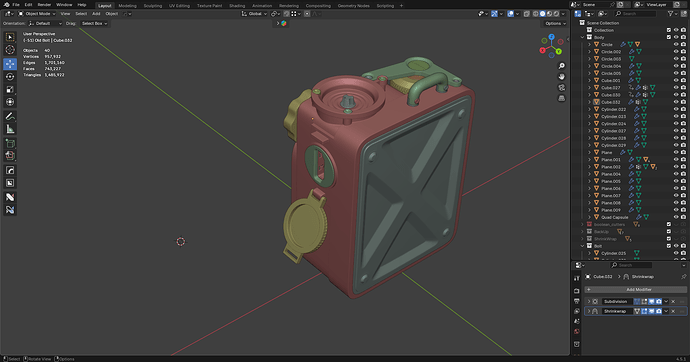Toggle Subdivision modifier viewport display
The width and height of the screenshot is (690, 362).
[651, 302]
